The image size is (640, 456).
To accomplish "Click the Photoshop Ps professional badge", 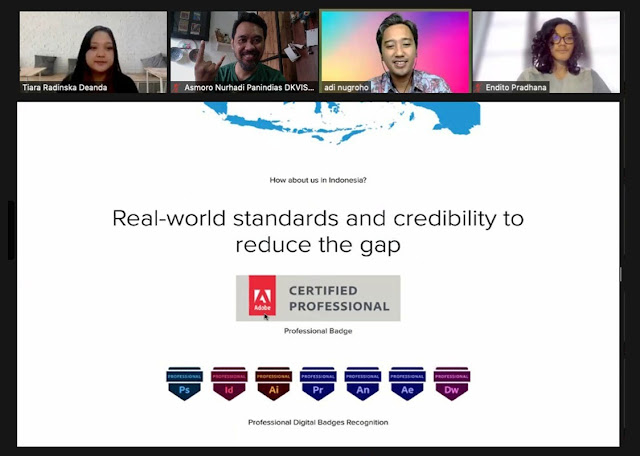I will point(184,383).
